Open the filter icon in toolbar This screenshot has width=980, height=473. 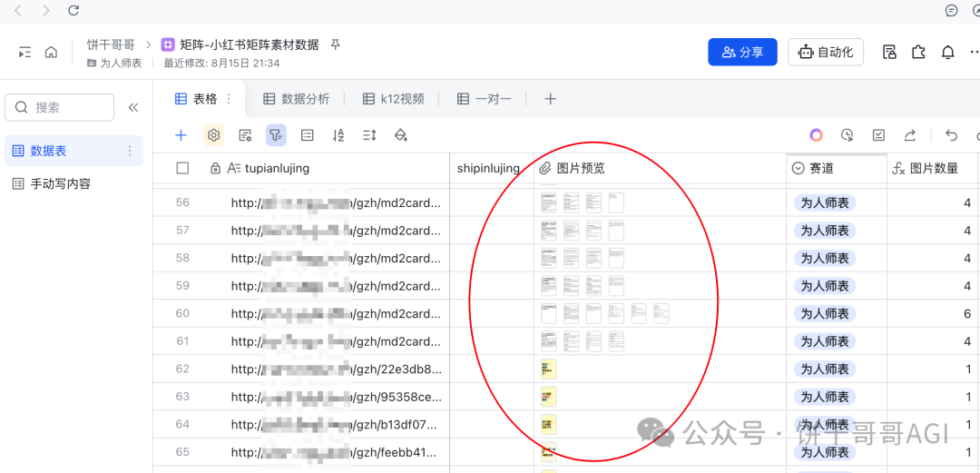pos(276,135)
